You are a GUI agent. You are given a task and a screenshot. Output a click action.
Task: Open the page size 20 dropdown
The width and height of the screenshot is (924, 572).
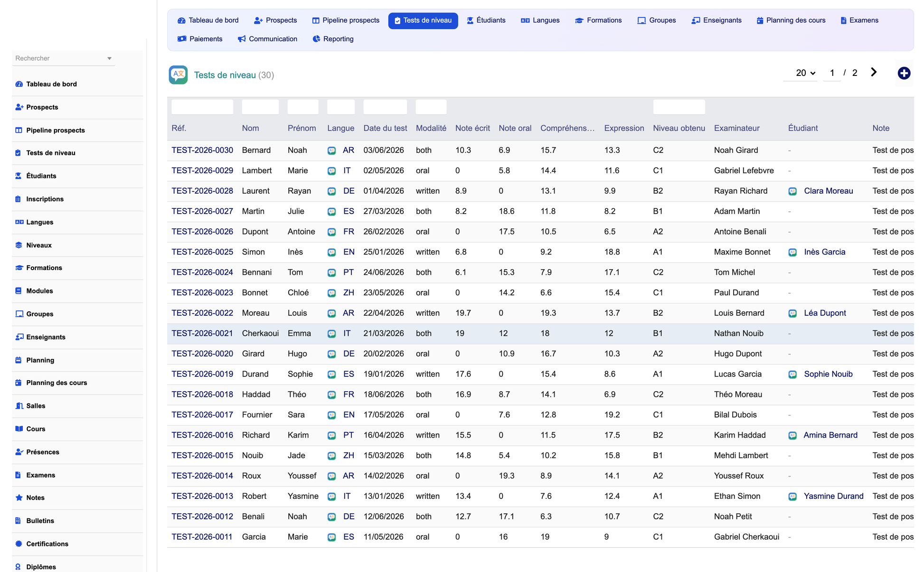pos(801,73)
